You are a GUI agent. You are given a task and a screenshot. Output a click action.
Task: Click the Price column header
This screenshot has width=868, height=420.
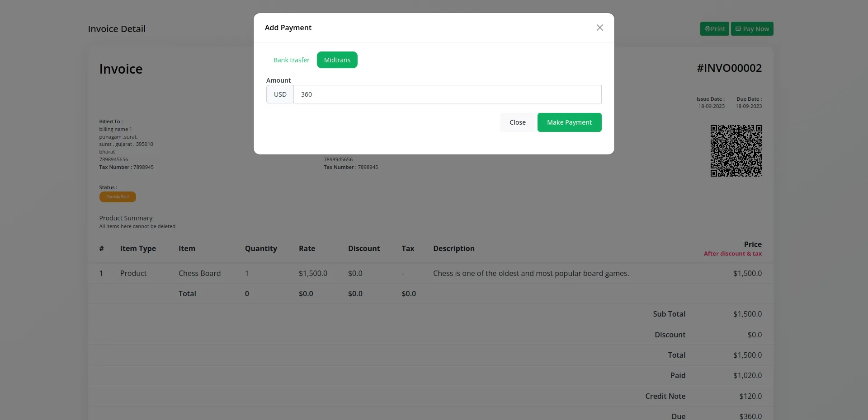tap(753, 244)
